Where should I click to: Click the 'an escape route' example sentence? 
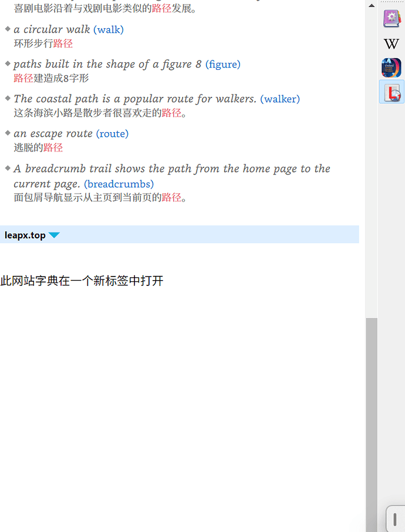[x=53, y=133]
